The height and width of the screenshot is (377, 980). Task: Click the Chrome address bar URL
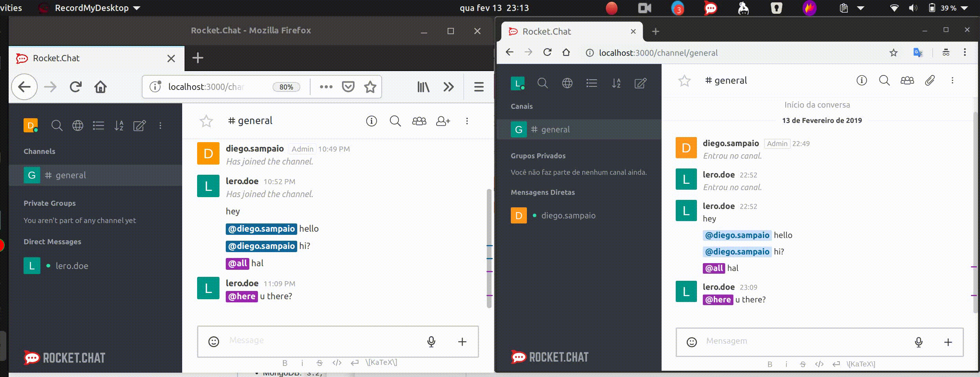[x=658, y=53]
